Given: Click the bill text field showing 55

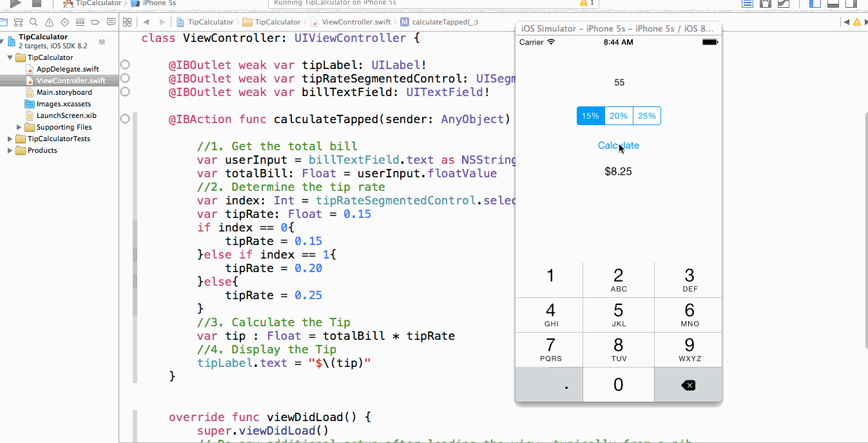Looking at the screenshot, I should coord(619,83).
